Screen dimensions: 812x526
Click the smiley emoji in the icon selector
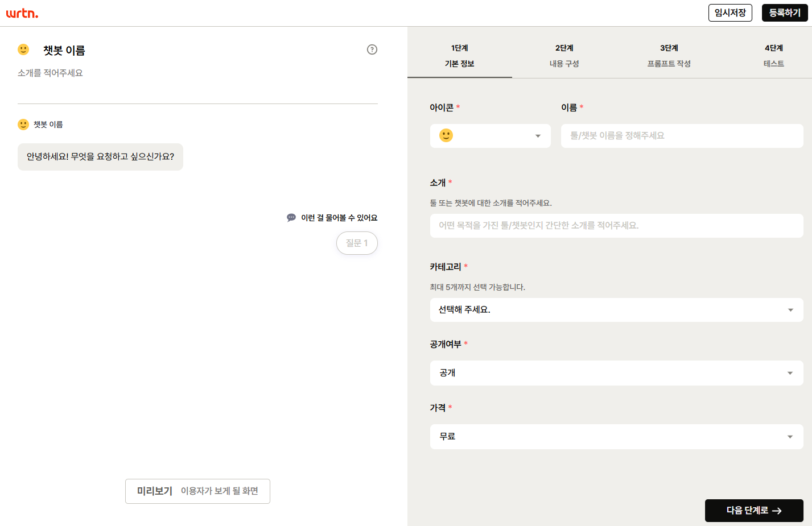click(446, 135)
